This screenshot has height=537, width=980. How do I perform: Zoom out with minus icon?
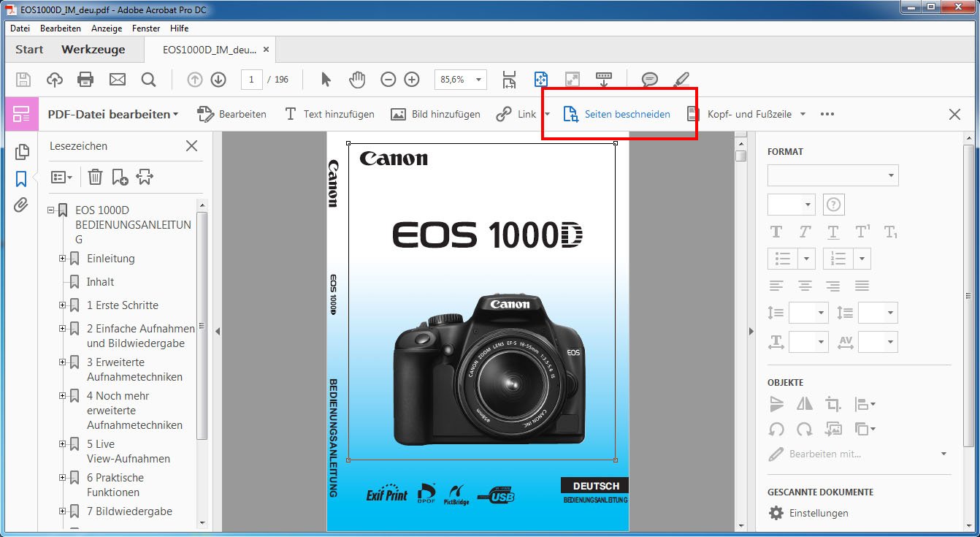click(388, 80)
